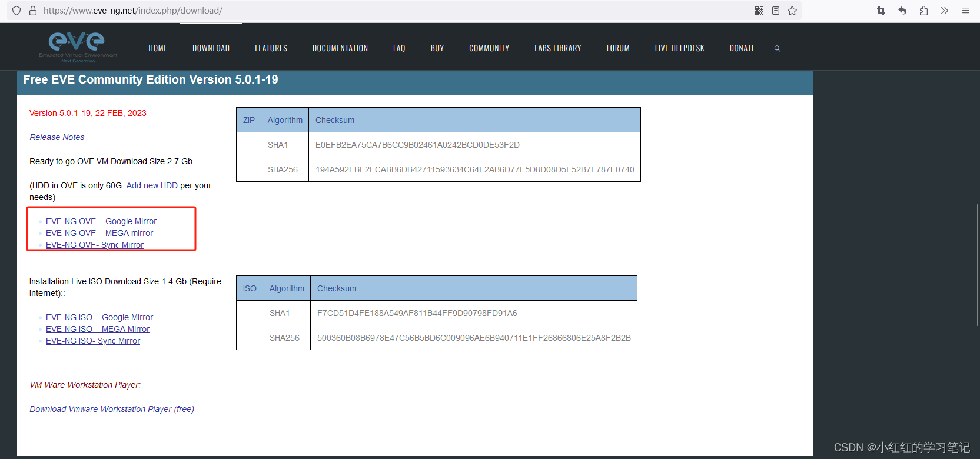This screenshot has height=459, width=980.
Task: Click the Add new HDD link
Action: click(x=152, y=185)
